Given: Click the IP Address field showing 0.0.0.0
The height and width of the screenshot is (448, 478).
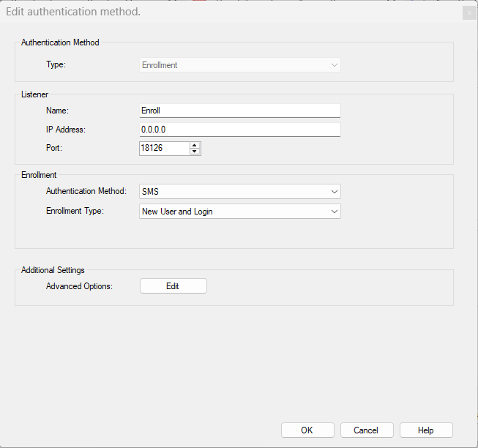Looking at the screenshot, I should point(240,130).
